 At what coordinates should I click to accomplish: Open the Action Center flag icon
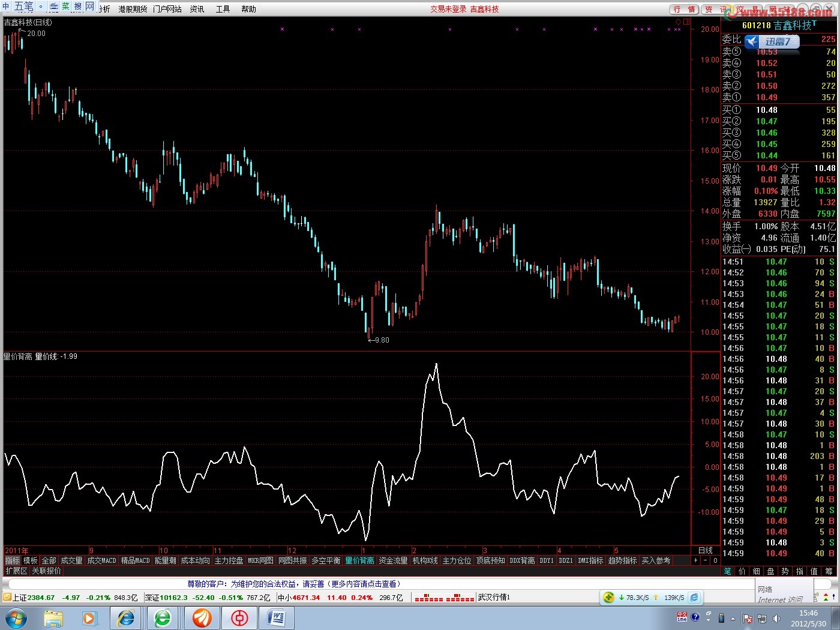pos(748,618)
